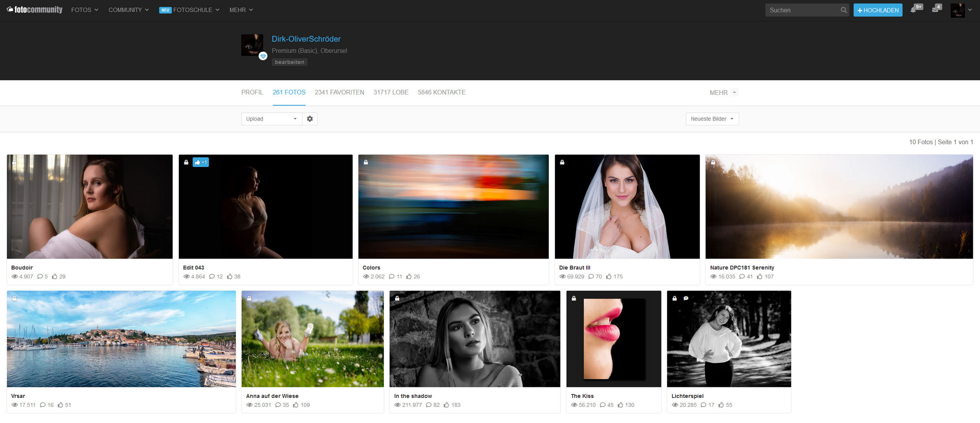This screenshot has width=980, height=423.
Task: Open the Lichterspiel title link
Action: 688,396
